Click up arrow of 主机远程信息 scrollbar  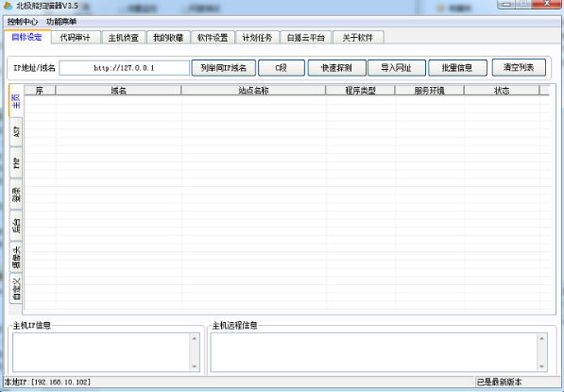click(541, 338)
